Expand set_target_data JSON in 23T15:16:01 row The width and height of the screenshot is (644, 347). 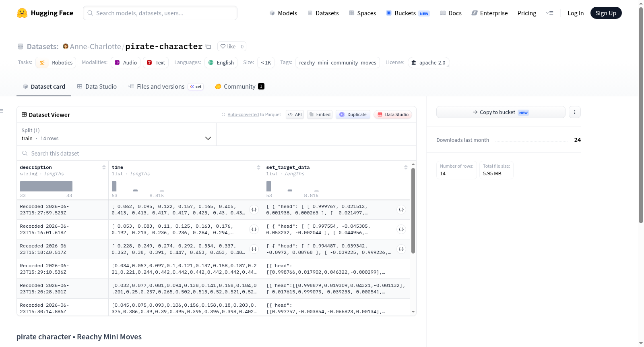click(x=401, y=229)
